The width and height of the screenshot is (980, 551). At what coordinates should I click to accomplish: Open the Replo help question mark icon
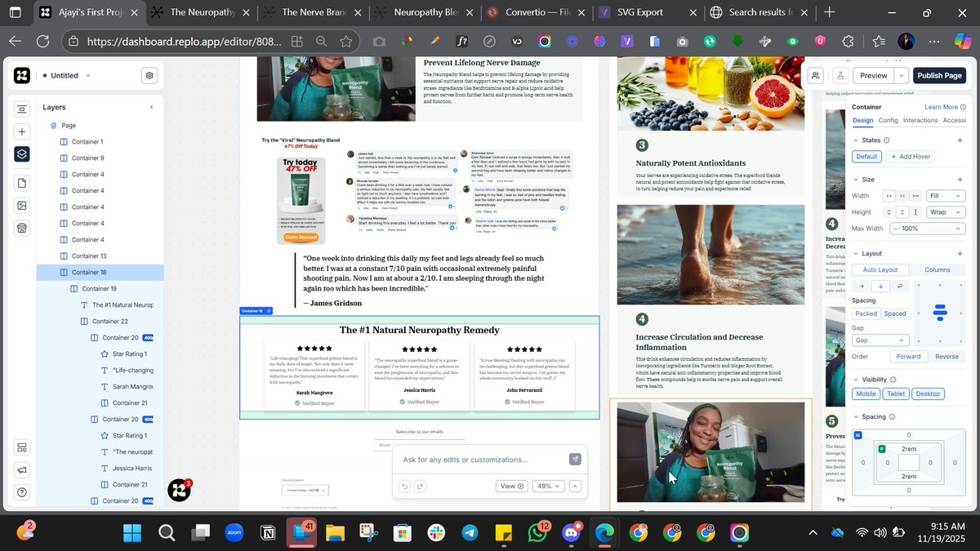(21, 492)
